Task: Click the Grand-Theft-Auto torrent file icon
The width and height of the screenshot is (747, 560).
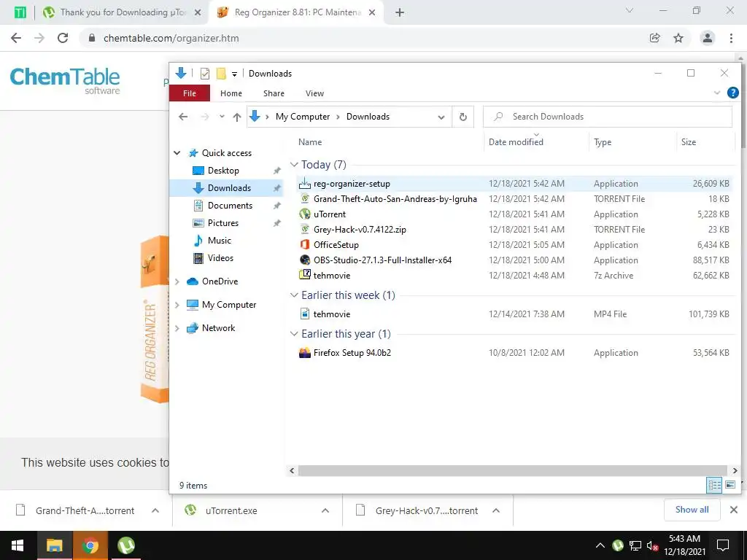Action: click(304, 198)
